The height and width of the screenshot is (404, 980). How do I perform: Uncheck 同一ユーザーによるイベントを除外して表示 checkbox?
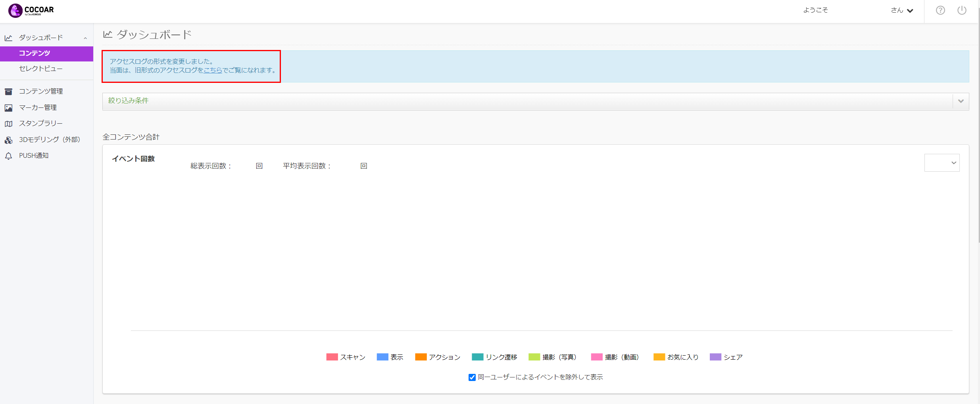tap(472, 377)
